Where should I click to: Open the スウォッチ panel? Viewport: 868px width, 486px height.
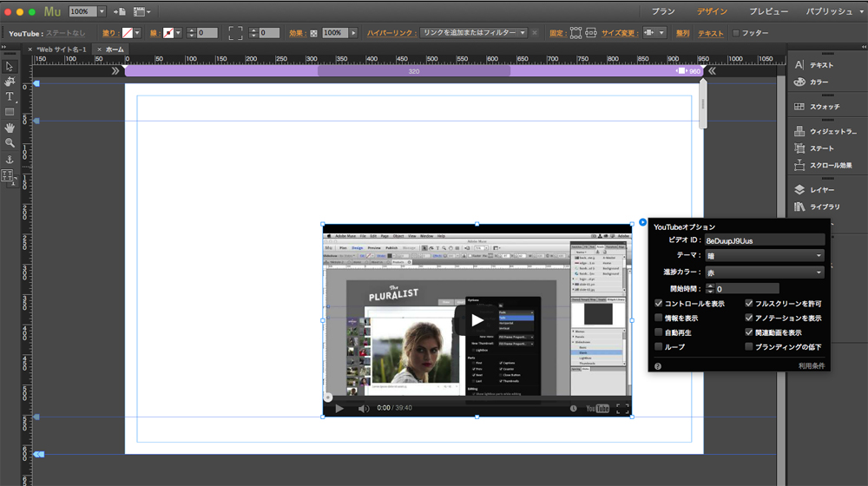click(x=817, y=107)
